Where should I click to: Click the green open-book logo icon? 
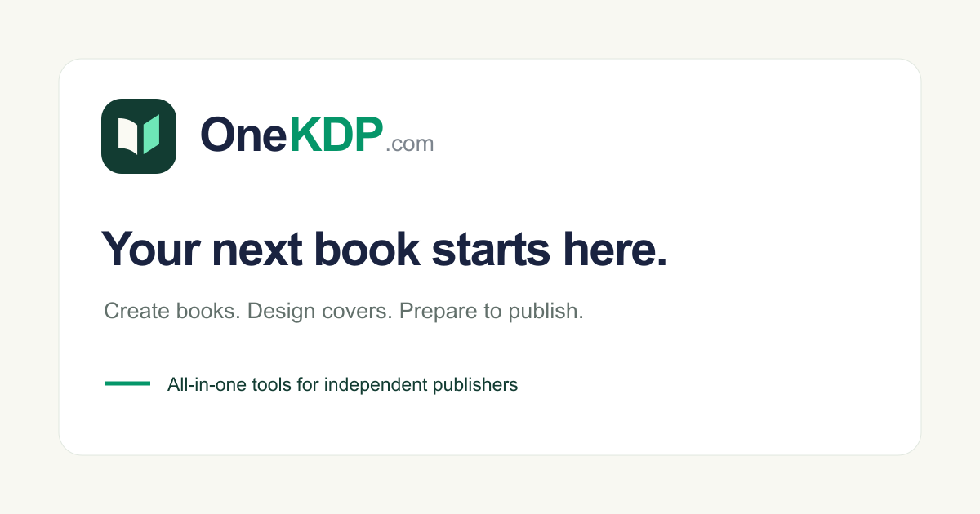click(x=139, y=136)
